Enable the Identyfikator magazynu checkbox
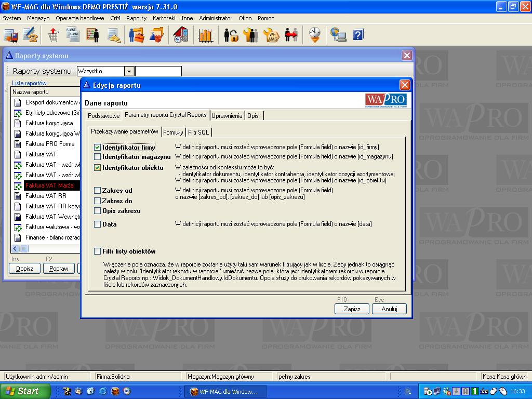 click(98, 157)
